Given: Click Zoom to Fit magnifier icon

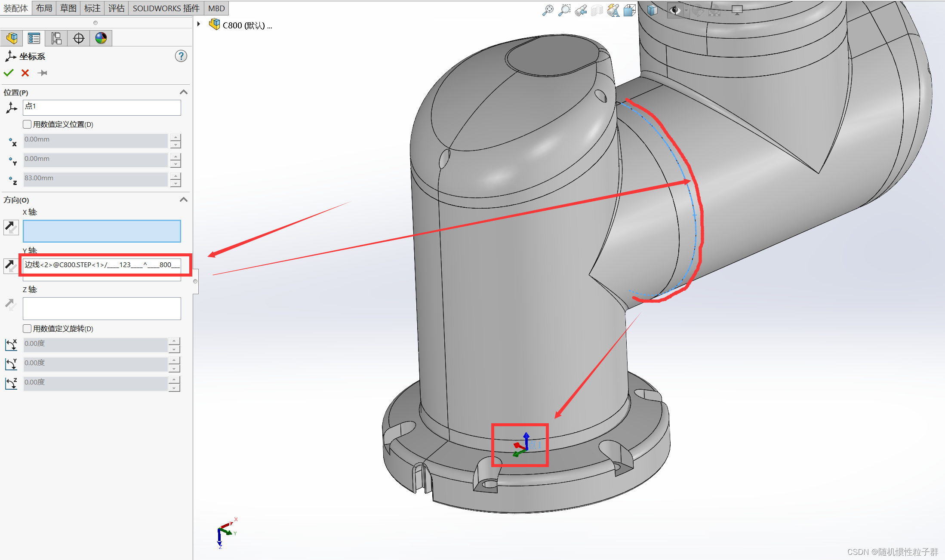Looking at the screenshot, I should coord(548,10).
